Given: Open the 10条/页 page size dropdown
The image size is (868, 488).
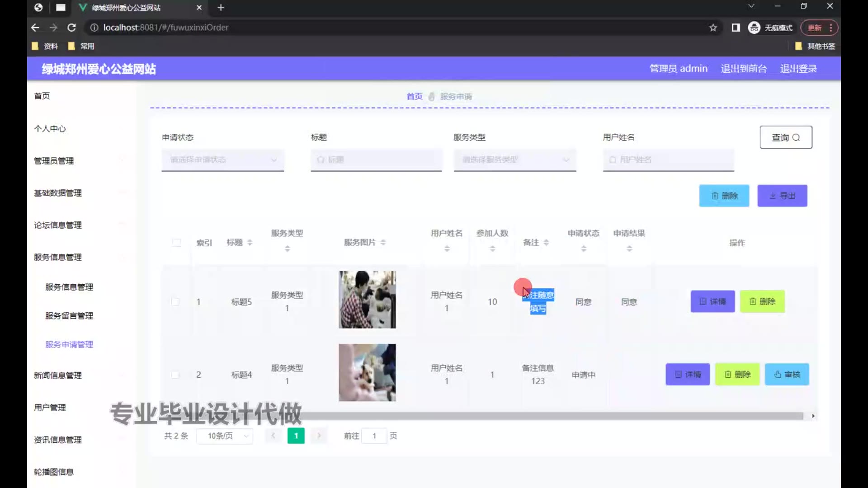Looking at the screenshot, I should point(225,436).
